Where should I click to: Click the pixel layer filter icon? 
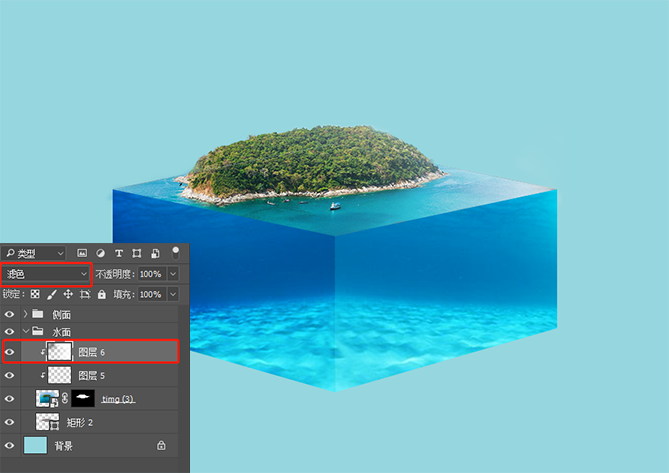[x=82, y=253]
